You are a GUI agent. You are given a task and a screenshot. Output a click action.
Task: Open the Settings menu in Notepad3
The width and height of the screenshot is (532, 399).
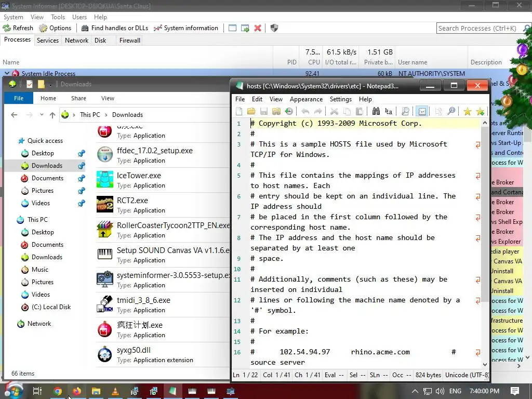point(341,99)
